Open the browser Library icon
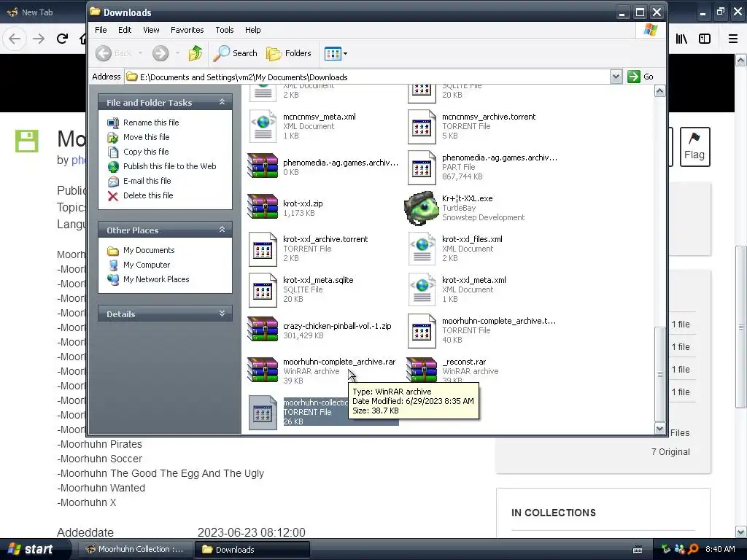747x560 pixels. click(682, 39)
